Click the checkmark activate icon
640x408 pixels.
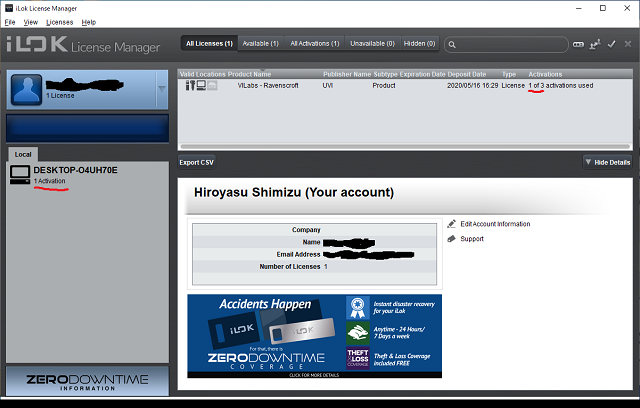point(611,44)
